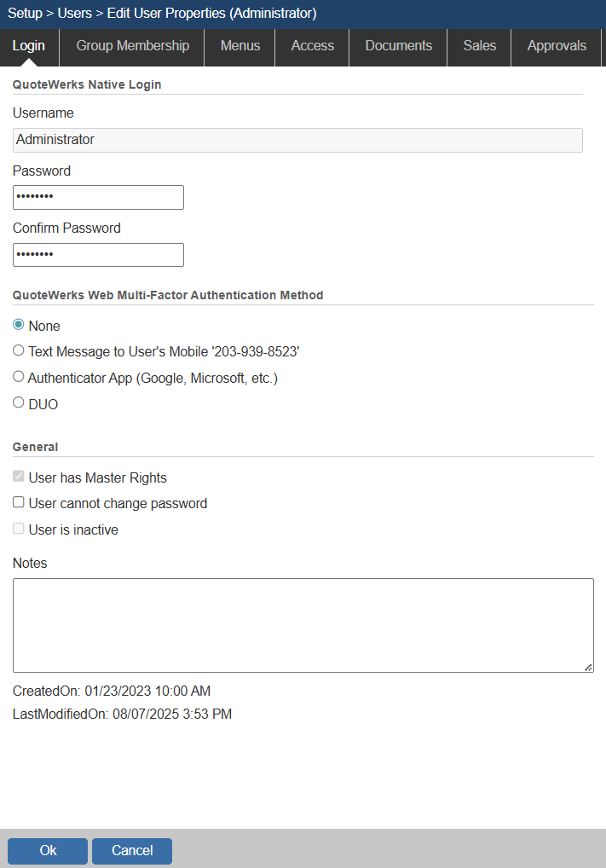Choose DUO authentication method
Screen dimensions: 606x868
tap(19, 403)
